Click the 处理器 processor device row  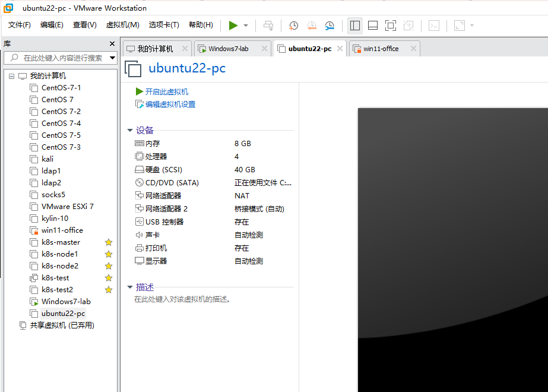214,156
